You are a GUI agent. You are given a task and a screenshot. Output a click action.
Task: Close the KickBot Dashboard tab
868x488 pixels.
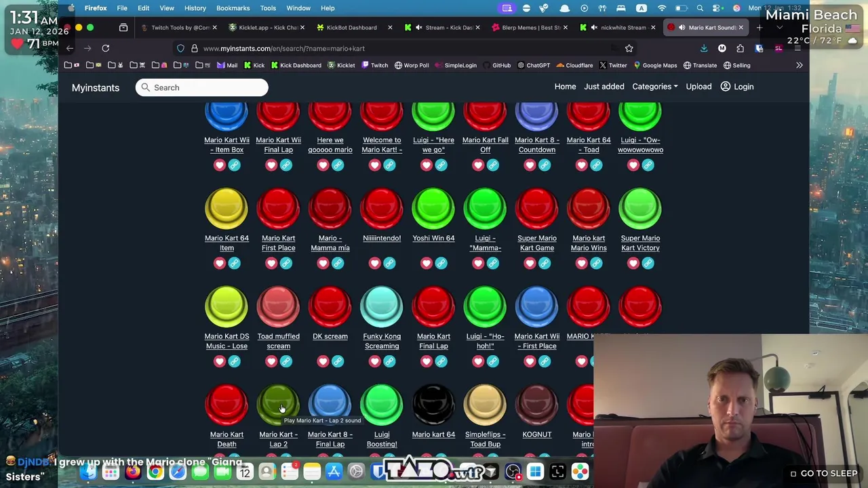[x=390, y=28]
